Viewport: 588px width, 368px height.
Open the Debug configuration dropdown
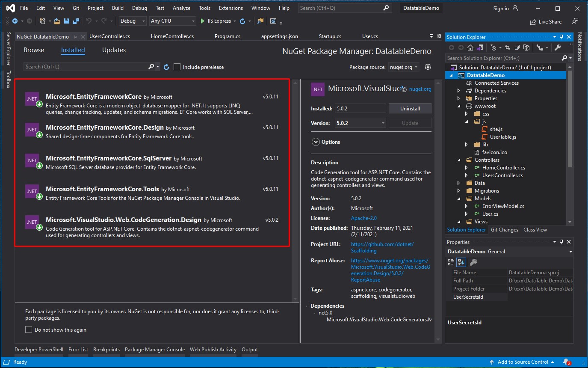[133, 21]
